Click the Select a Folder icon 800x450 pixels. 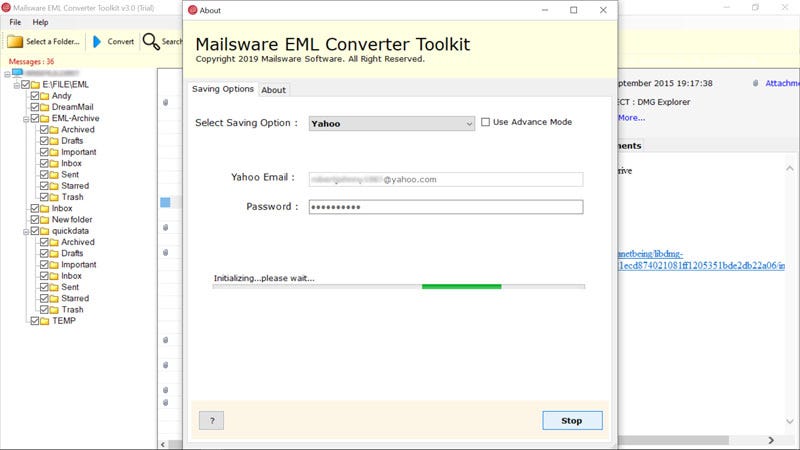pos(15,42)
